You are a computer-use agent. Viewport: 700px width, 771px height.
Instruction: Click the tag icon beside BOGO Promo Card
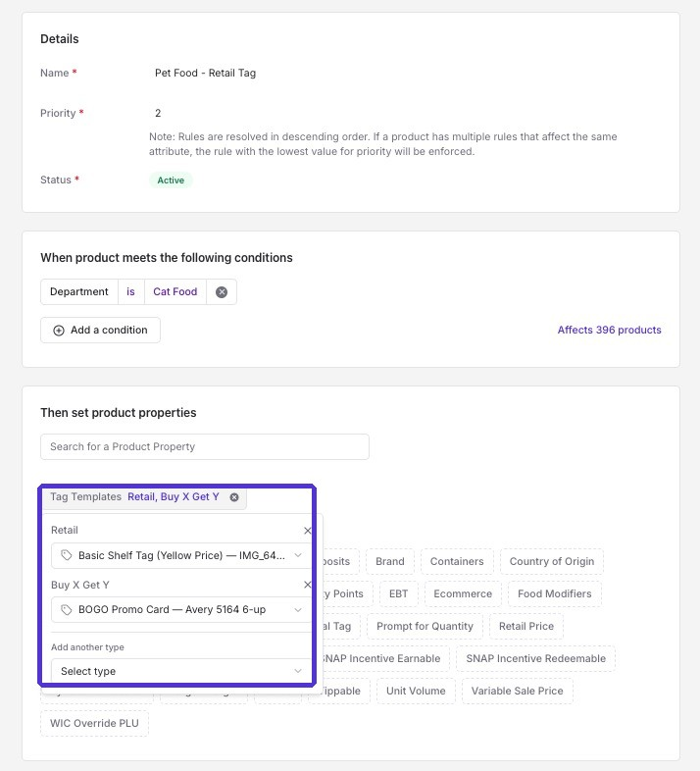tap(67, 610)
